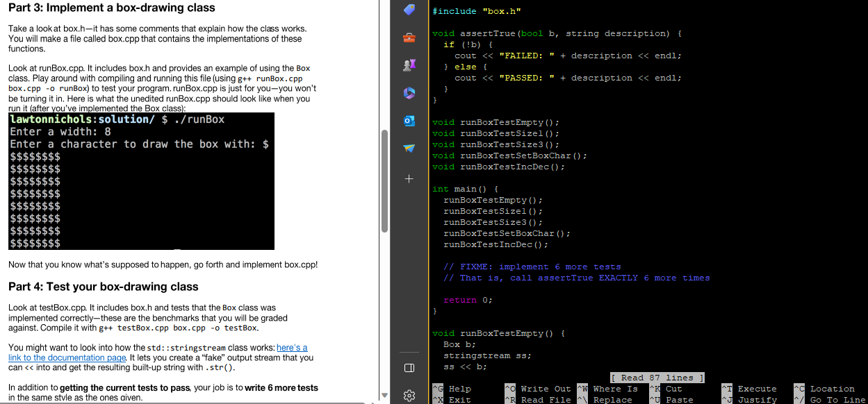
Task: Select the orange toolbox icon
Action: 409,38
